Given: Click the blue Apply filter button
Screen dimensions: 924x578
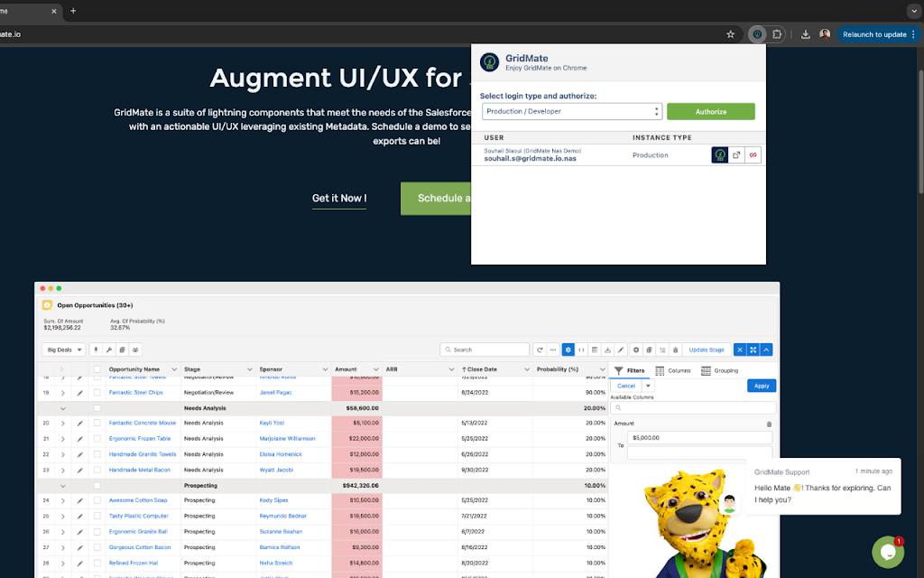Looking at the screenshot, I should click(x=762, y=386).
